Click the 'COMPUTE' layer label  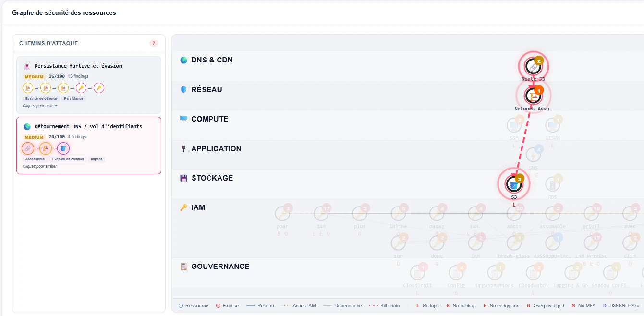(210, 119)
